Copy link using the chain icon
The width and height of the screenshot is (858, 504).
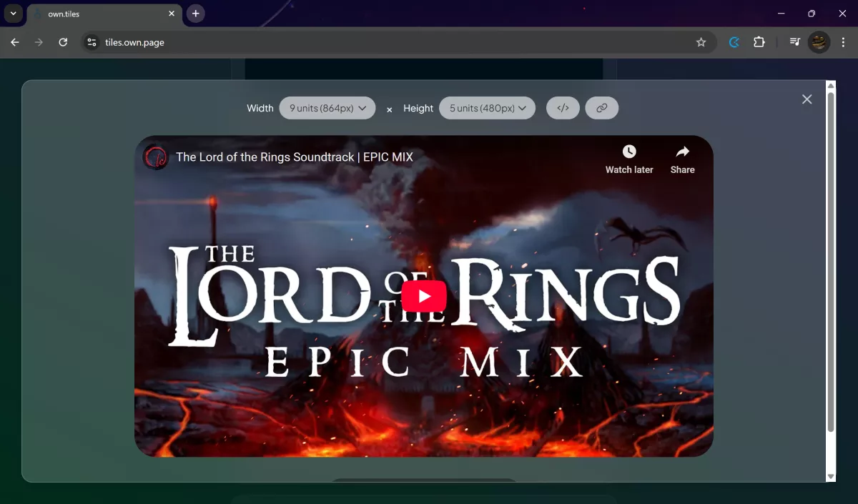[602, 108]
